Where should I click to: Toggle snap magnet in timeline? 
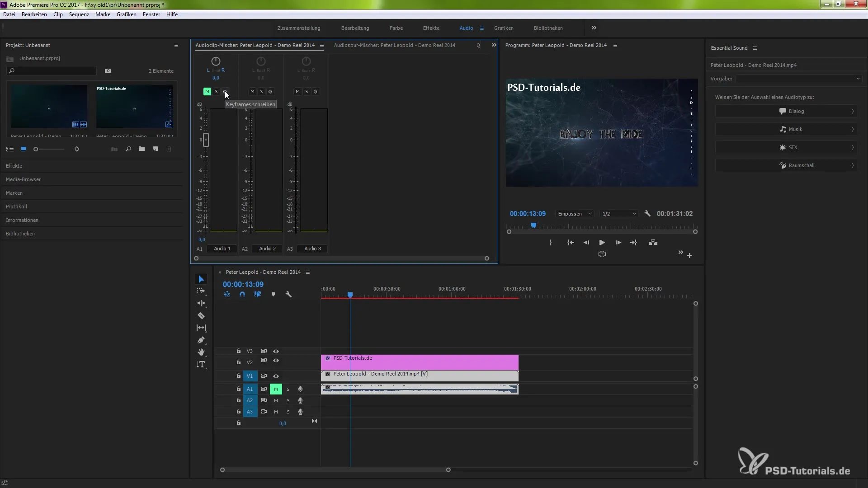click(x=242, y=294)
